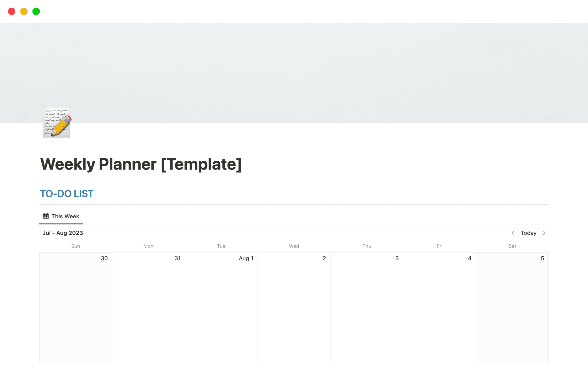Click the Sun column header

[x=75, y=246]
